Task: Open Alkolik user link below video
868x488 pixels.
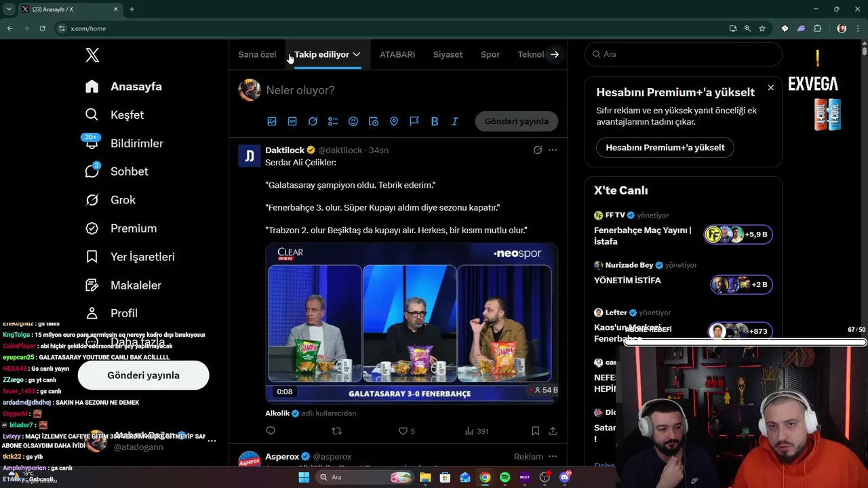Action: point(277,413)
